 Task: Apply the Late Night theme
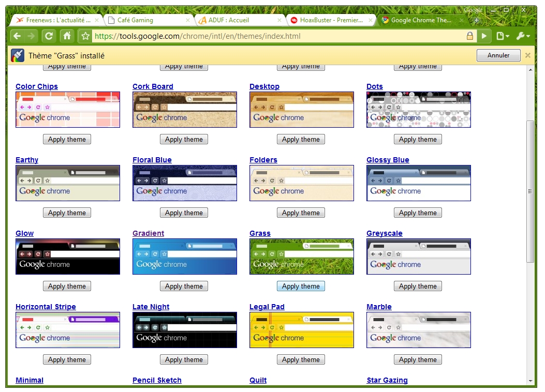tap(184, 359)
